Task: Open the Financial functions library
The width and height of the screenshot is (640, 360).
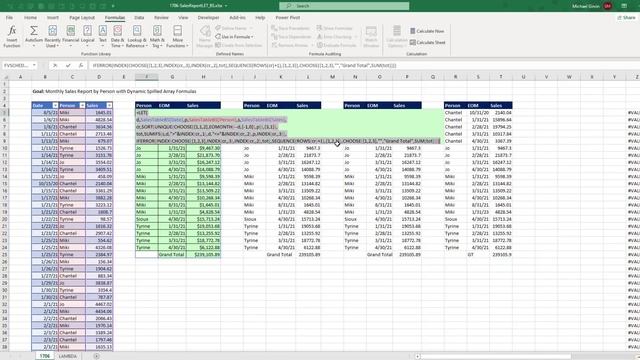Action: pos(71,36)
